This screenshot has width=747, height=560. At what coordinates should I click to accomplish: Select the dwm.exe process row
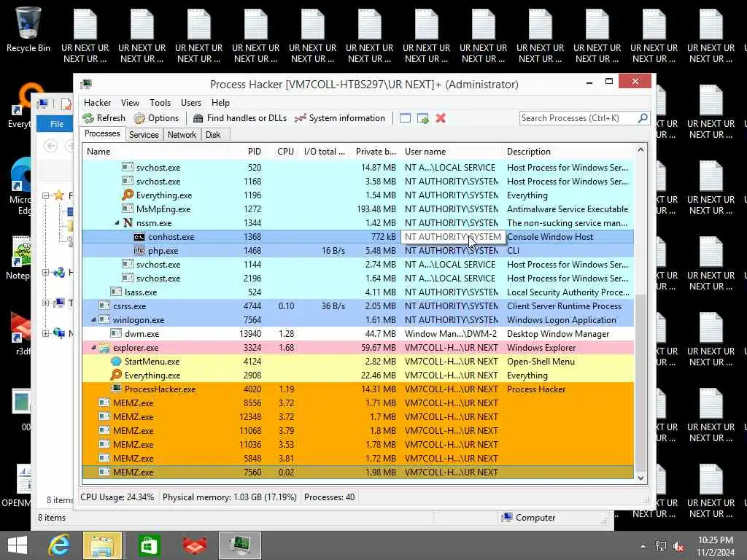pyautogui.click(x=357, y=334)
